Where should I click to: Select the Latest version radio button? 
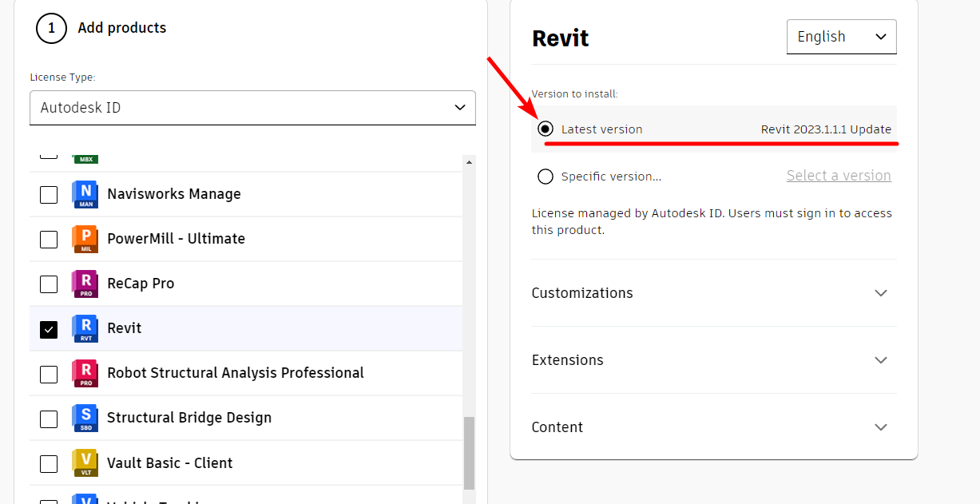(546, 129)
